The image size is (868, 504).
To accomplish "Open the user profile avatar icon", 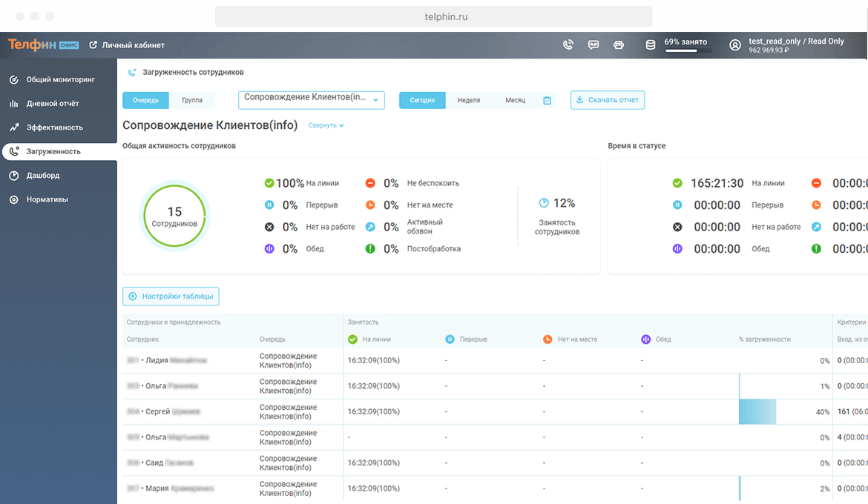I will (x=735, y=45).
